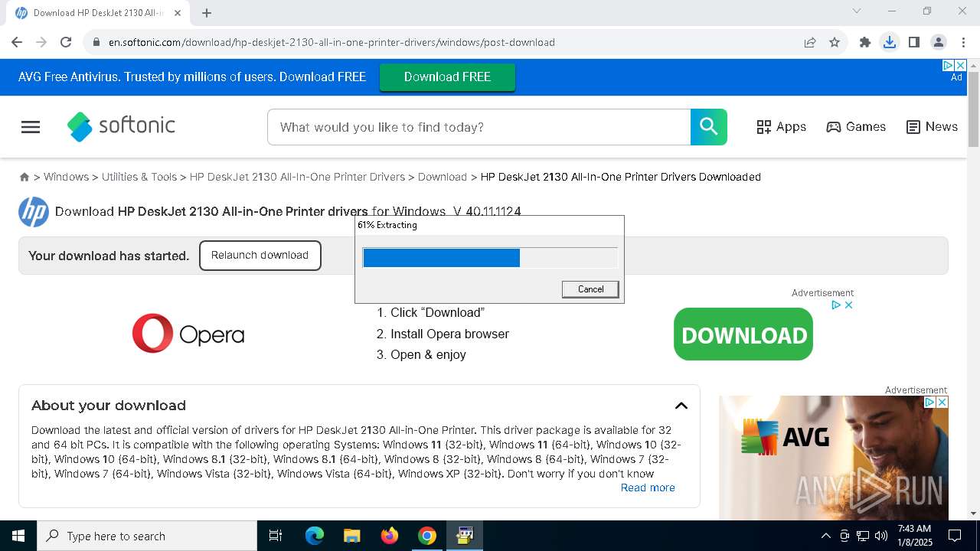Open Chrome extensions puzzle icon

point(865,42)
